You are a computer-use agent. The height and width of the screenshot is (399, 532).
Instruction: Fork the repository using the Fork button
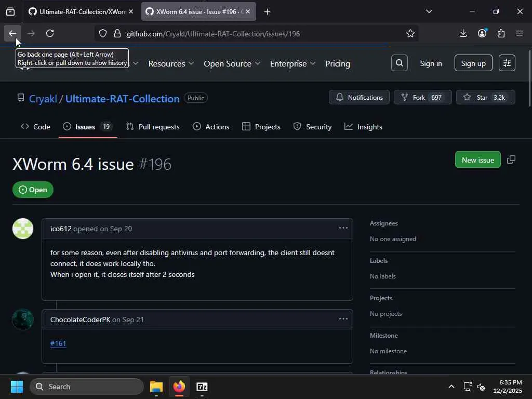pyautogui.click(x=422, y=97)
